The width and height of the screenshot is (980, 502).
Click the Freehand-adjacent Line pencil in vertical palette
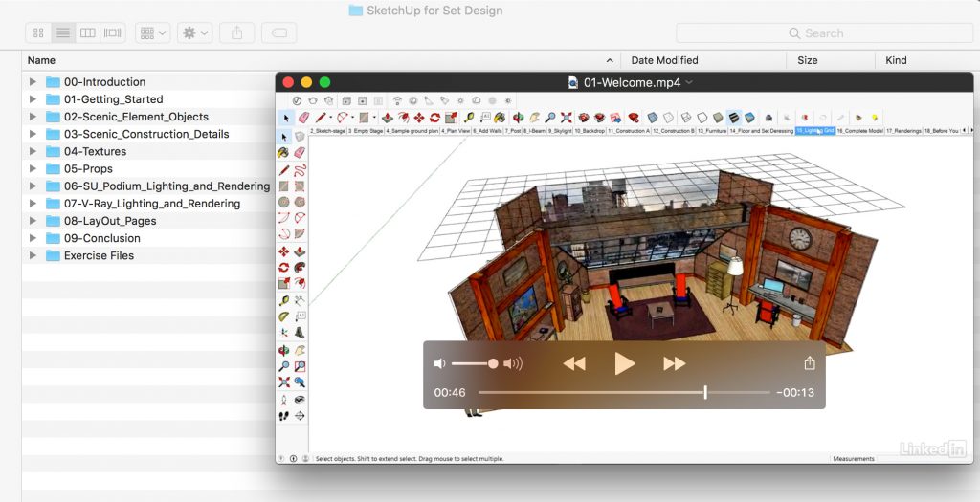283,170
